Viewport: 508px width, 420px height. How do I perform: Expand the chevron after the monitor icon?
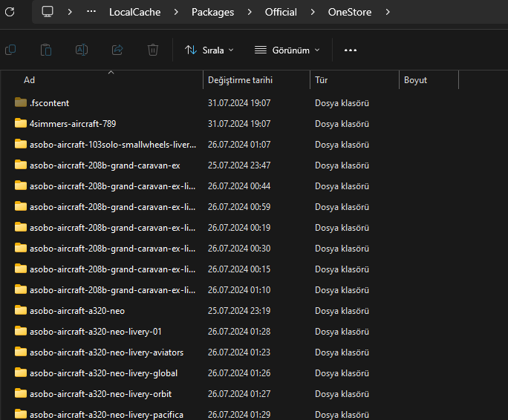pos(70,12)
